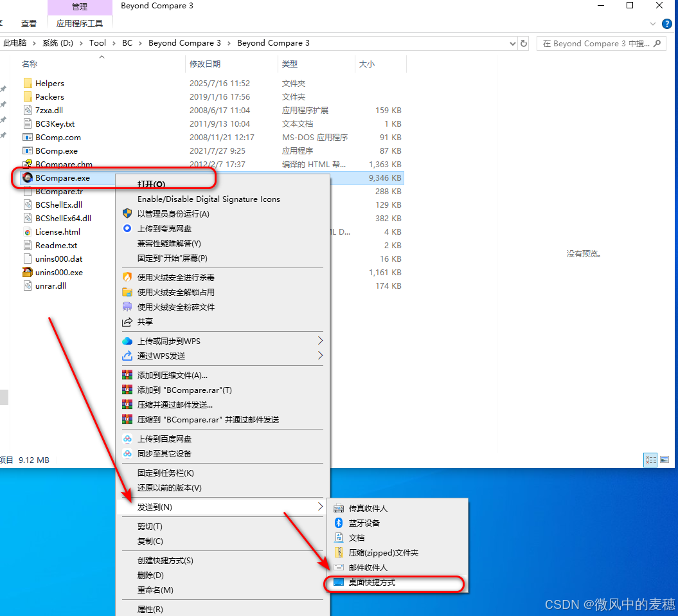The width and height of the screenshot is (678, 616).
Task: Choose 同步至其它设备 in context menu
Action: coord(223,453)
